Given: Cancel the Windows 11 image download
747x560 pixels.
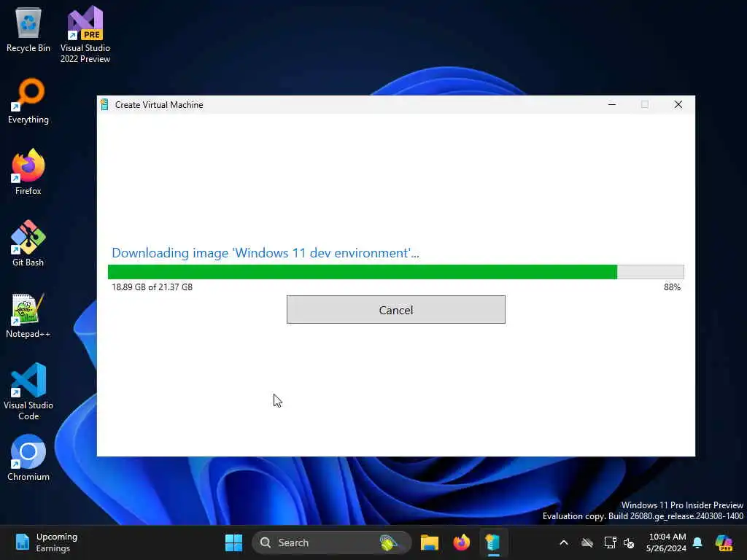Looking at the screenshot, I should (x=396, y=309).
